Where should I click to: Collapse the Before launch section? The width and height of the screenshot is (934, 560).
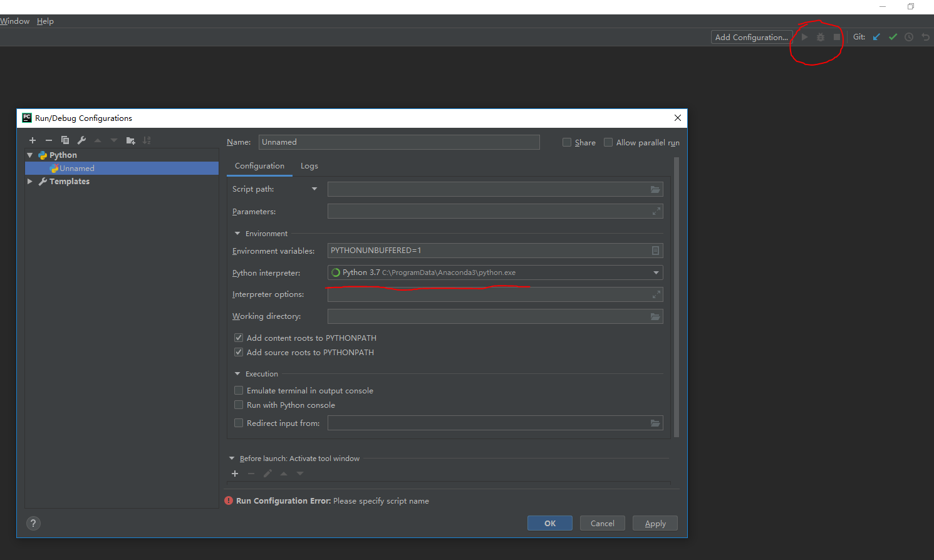coord(232,459)
